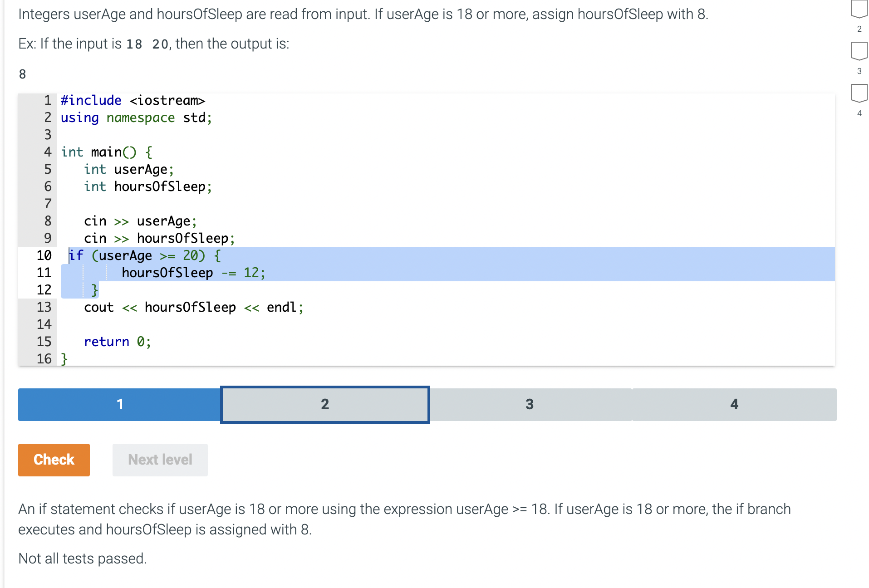Click the int main() line
This screenshot has width=869, height=588.
105,152
